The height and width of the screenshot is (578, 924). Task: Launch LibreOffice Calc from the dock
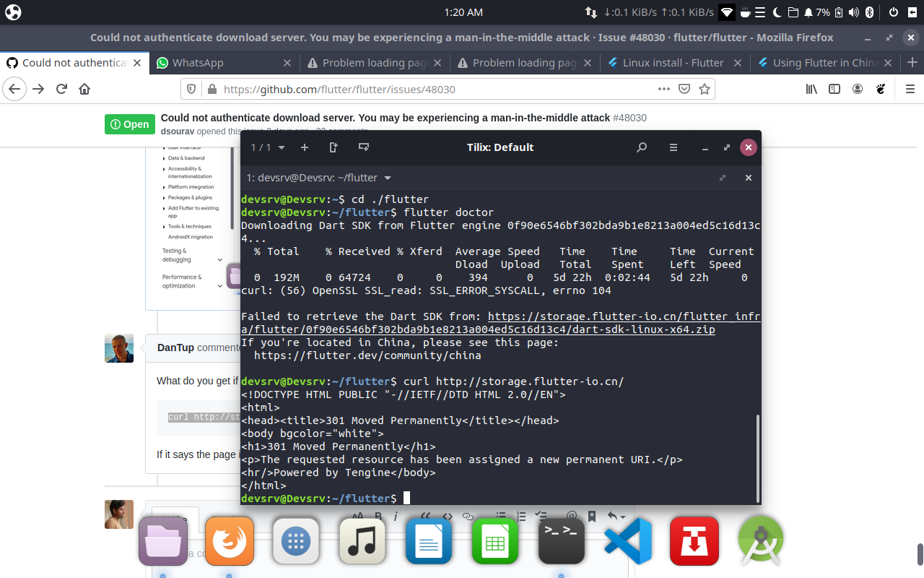pyautogui.click(x=495, y=540)
